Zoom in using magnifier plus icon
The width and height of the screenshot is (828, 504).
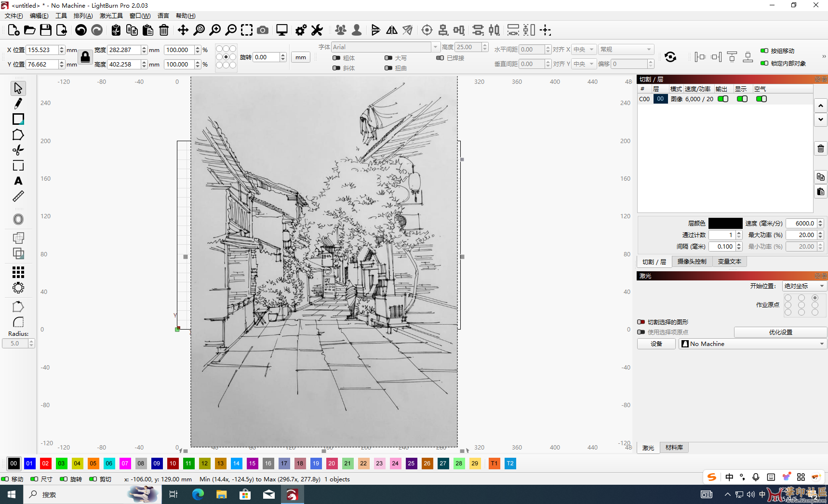[x=215, y=30]
